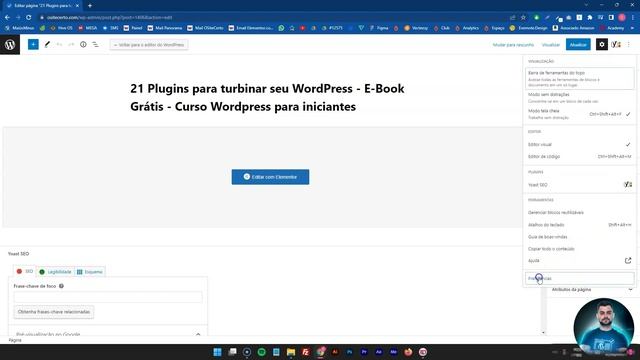Choose copy all content menu item

tap(580, 249)
